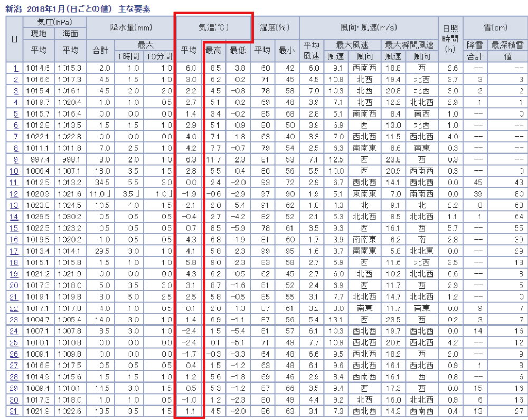528x420 pixels.
Task: Click the 日照時間(h) header cell
Action: (449, 39)
